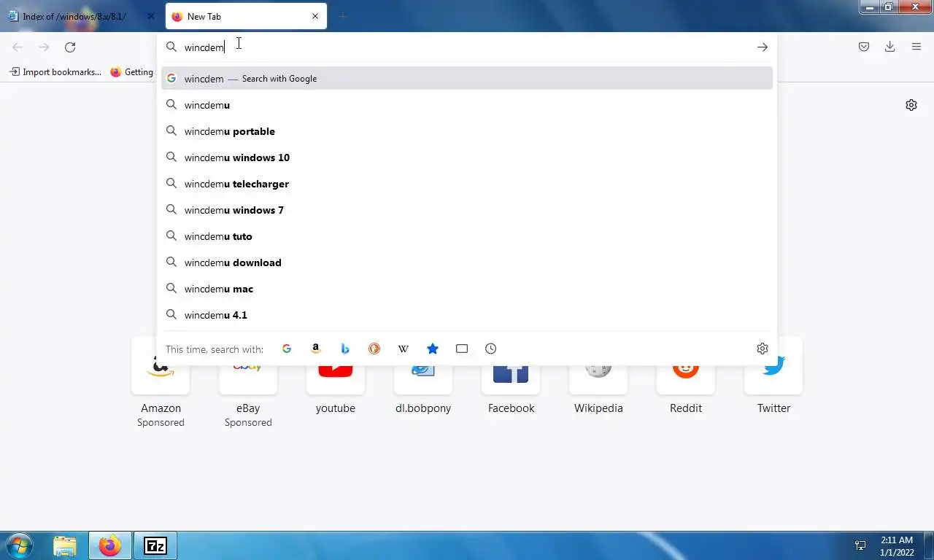
Task: Search with Amazon one-off icon
Action: (x=316, y=349)
